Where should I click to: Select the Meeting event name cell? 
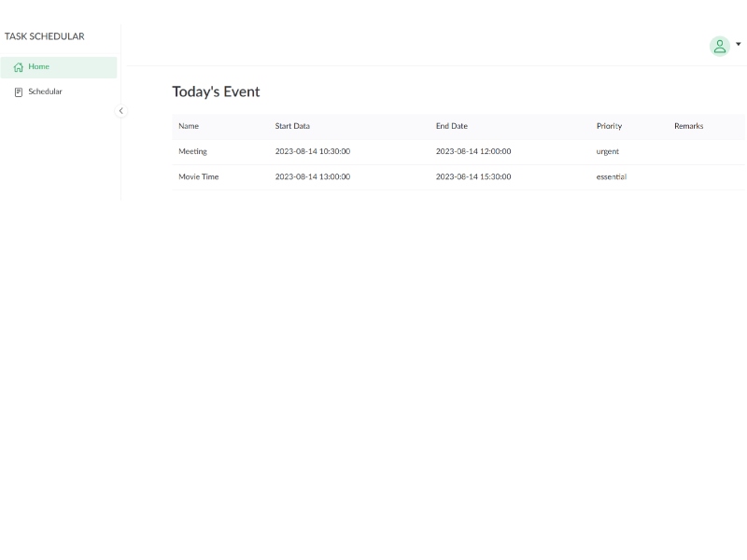192,151
